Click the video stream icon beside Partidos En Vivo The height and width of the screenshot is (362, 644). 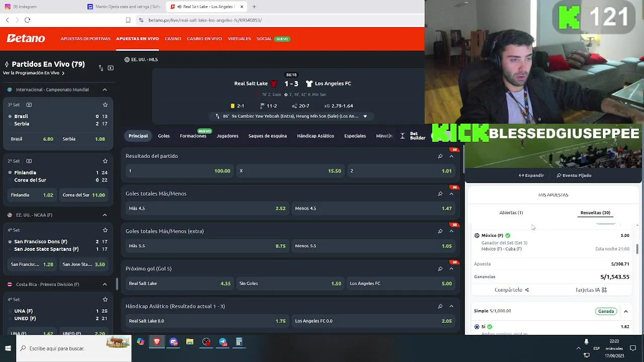111,68
